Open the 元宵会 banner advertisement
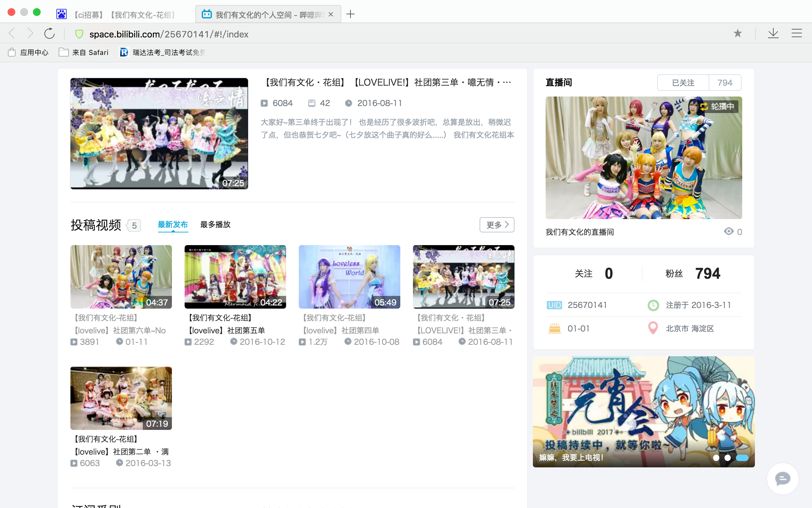Image resolution: width=812 pixels, height=508 pixels. (x=644, y=411)
